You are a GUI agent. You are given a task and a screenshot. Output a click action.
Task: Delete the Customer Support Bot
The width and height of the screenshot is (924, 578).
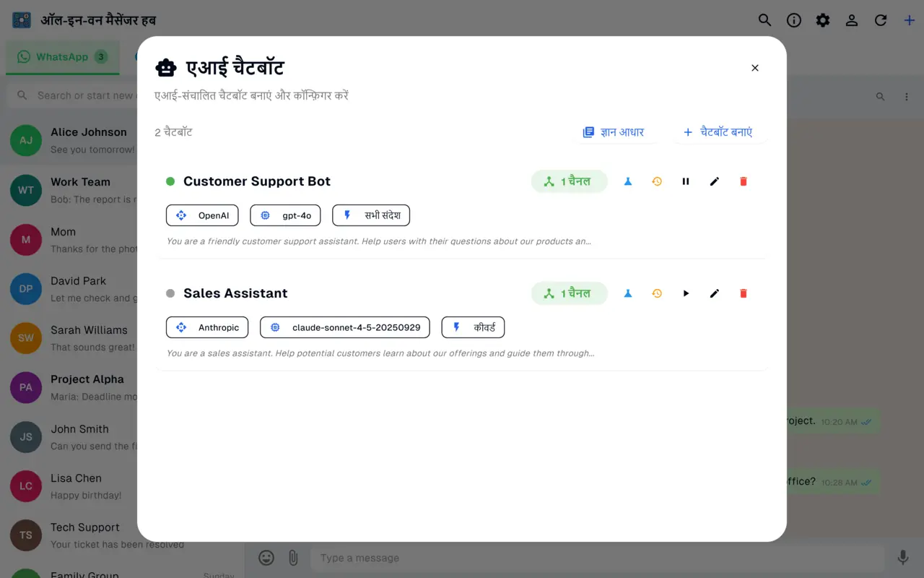[744, 181]
